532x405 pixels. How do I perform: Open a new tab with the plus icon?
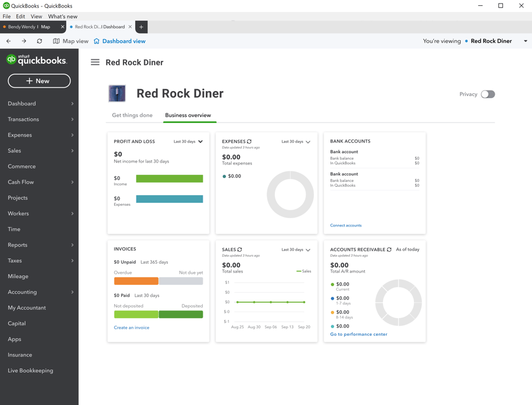click(141, 27)
